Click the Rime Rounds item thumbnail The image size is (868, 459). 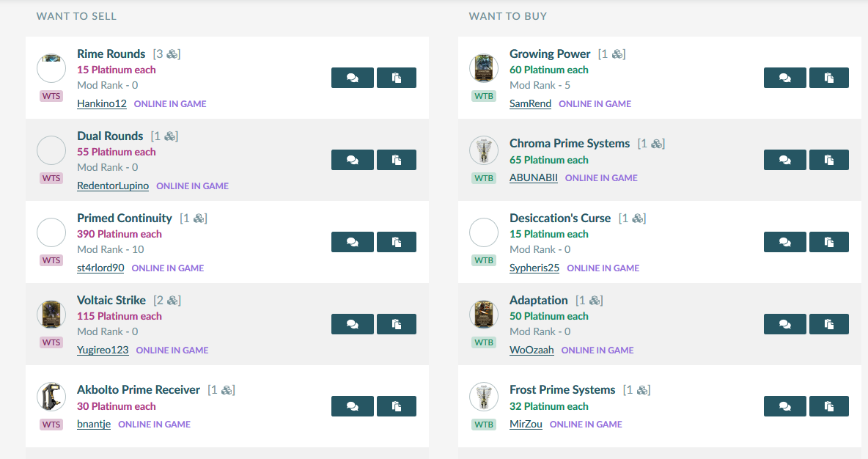[51, 68]
